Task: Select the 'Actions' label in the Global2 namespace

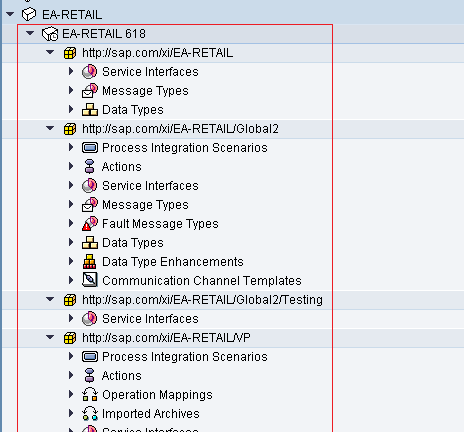Action: click(x=122, y=167)
